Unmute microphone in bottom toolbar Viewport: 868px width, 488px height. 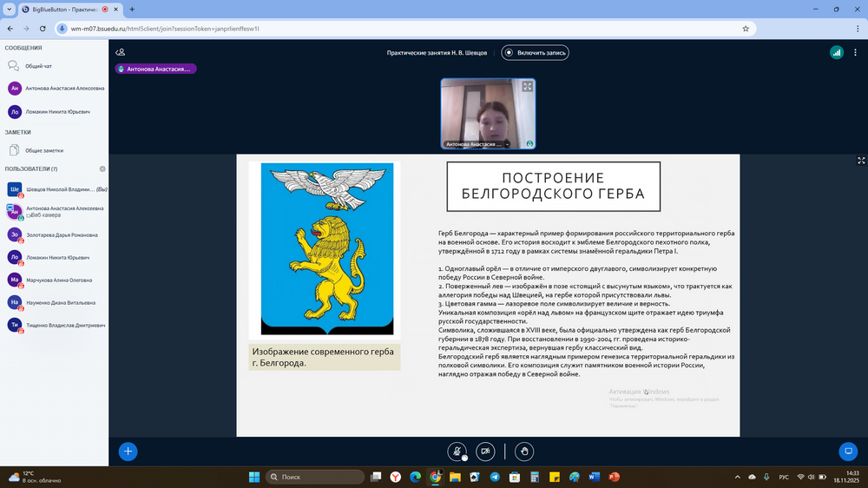coord(457,451)
